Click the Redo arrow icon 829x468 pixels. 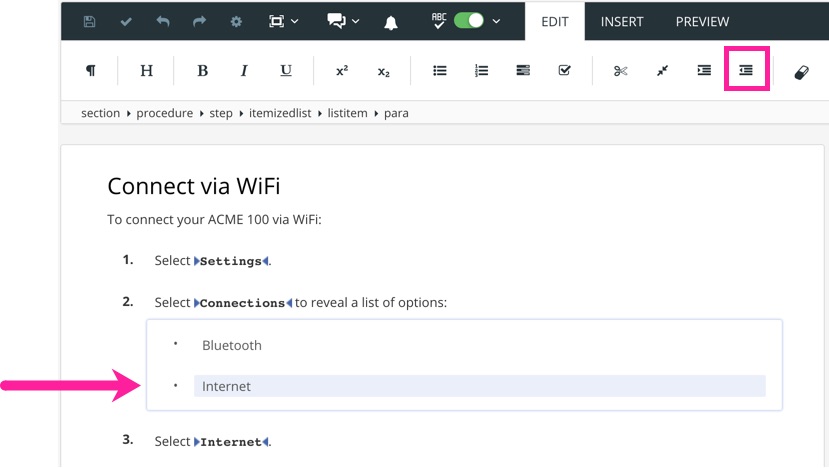coord(199,21)
